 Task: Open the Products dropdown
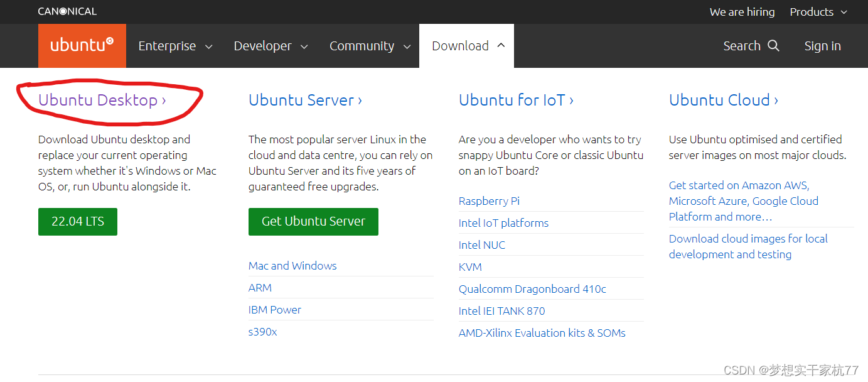click(819, 12)
